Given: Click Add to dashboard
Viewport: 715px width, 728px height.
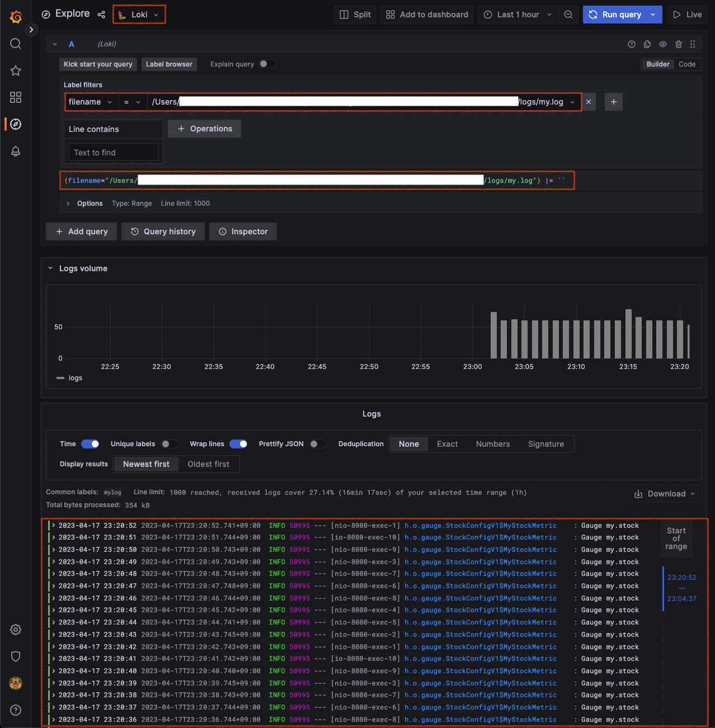Looking at the screenshot, I should [x=427, y=15].
